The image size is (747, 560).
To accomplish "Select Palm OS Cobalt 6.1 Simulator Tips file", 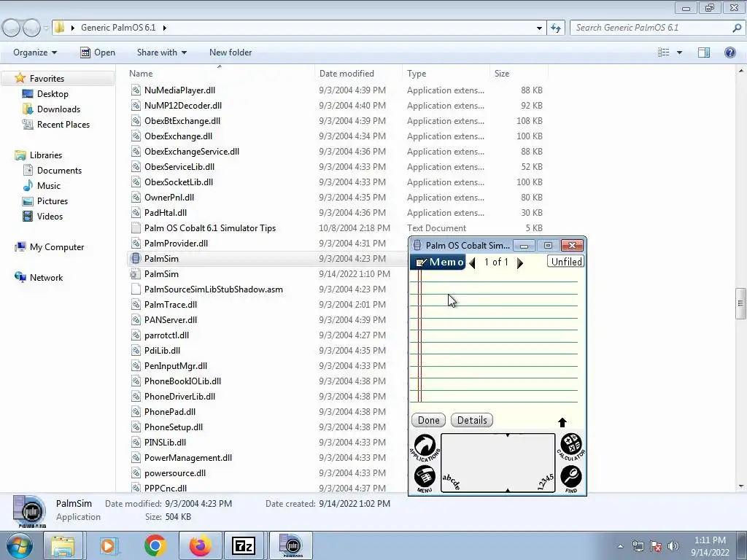I will click(x=209, y=228).
